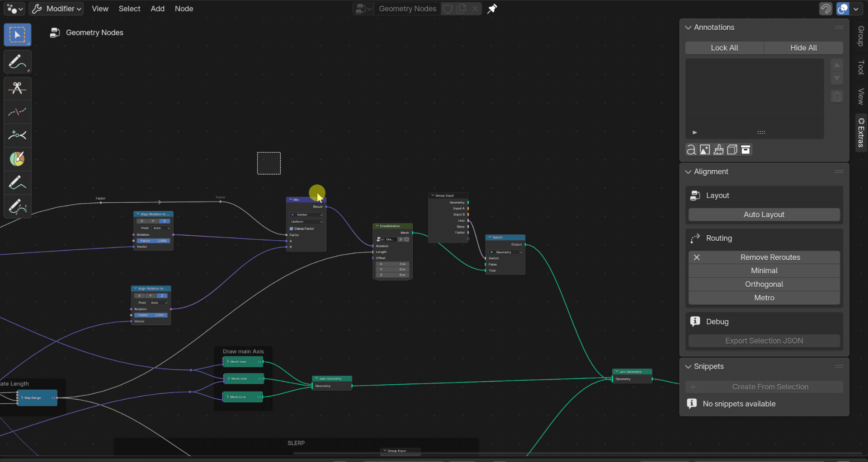Select the pencil line draw tool
This screenshot has height=462, width=868.
[17, 182]
